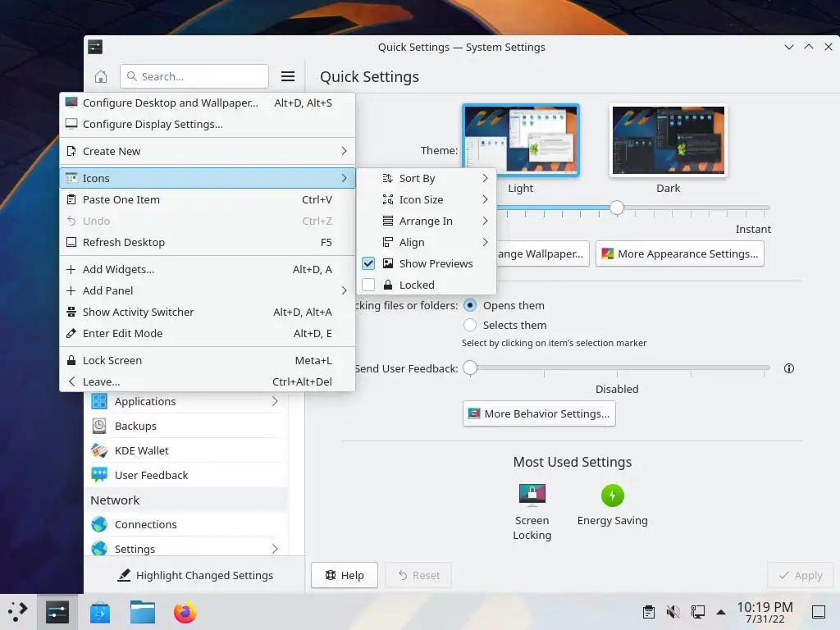Choose Configure Display Settings menu entry
The image size is (840, 630).
coord(208,125)
